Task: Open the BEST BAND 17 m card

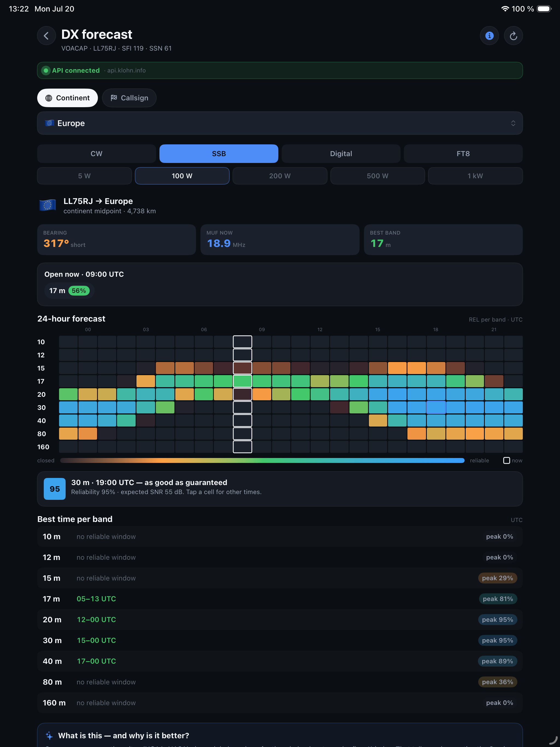Action: pos(444,240)
